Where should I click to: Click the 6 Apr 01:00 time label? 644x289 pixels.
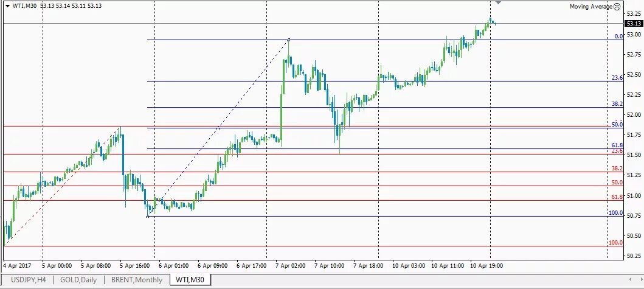[x=174, y=265]
